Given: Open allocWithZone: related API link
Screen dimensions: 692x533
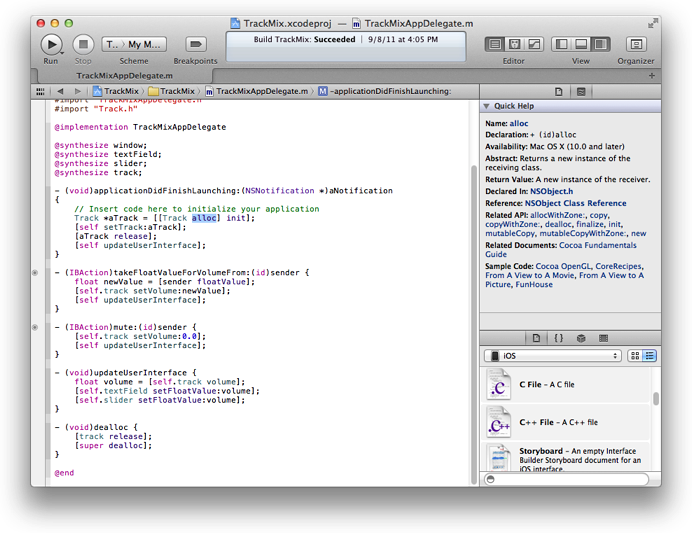Looking at the screenshot, I should 558,215.
